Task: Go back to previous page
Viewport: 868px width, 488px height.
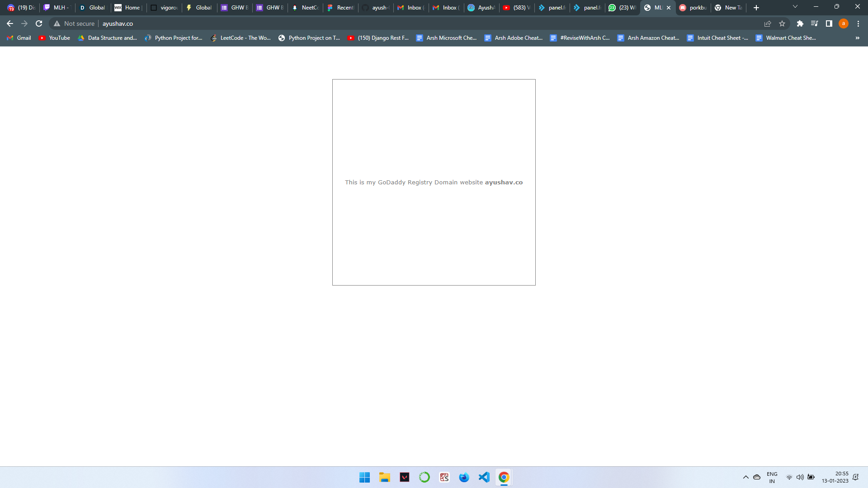Action: (10, 23)
